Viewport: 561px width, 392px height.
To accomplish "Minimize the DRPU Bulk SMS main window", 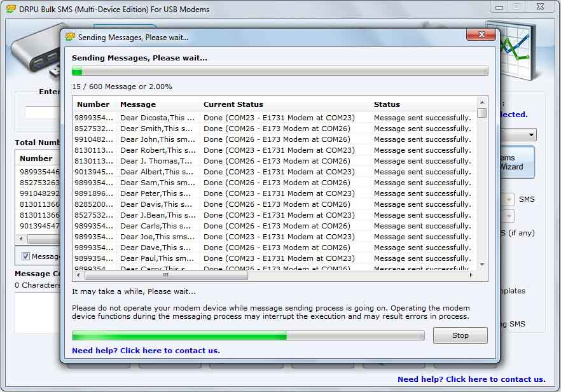I will point(499,7).
